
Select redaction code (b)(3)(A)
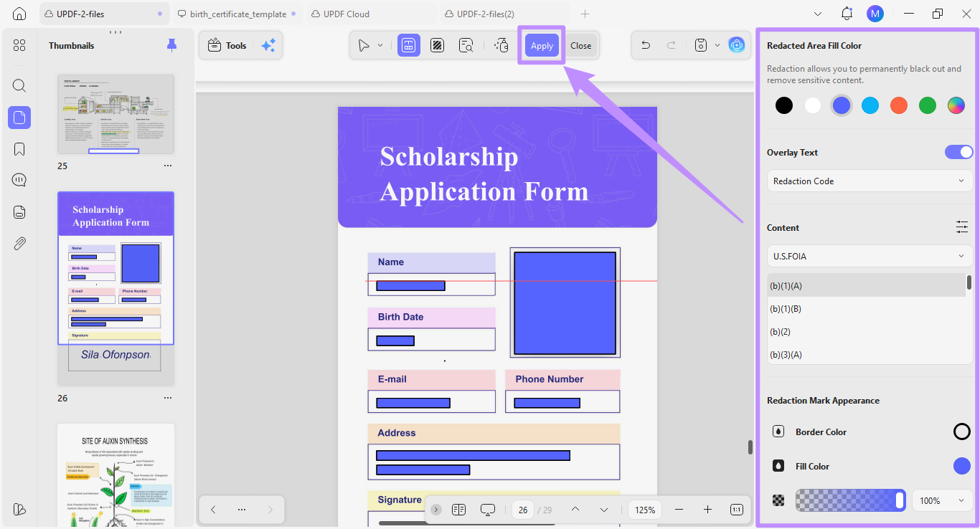pyautogui.click(x=866, y=354)
